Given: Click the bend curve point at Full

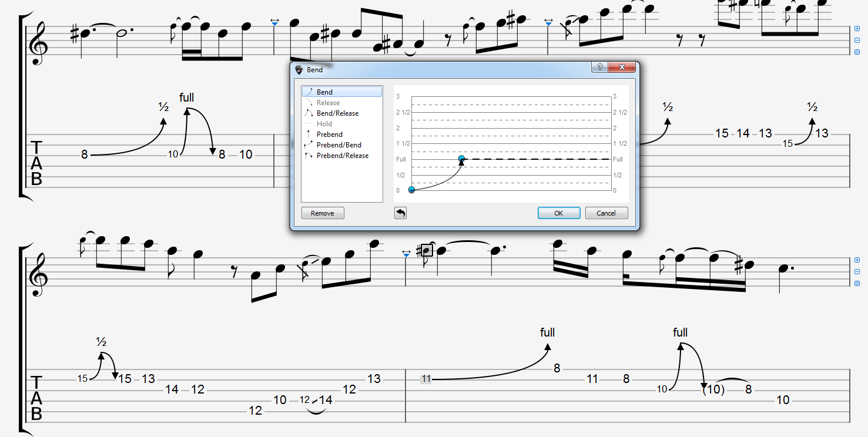Looking at the screenshot, I should [461, 159].
